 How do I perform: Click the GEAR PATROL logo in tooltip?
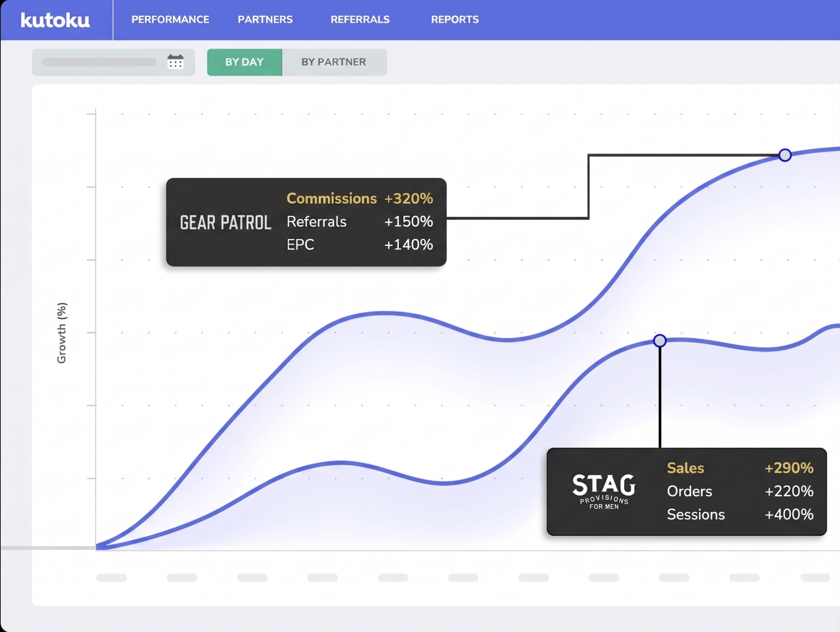click(225, 223)
